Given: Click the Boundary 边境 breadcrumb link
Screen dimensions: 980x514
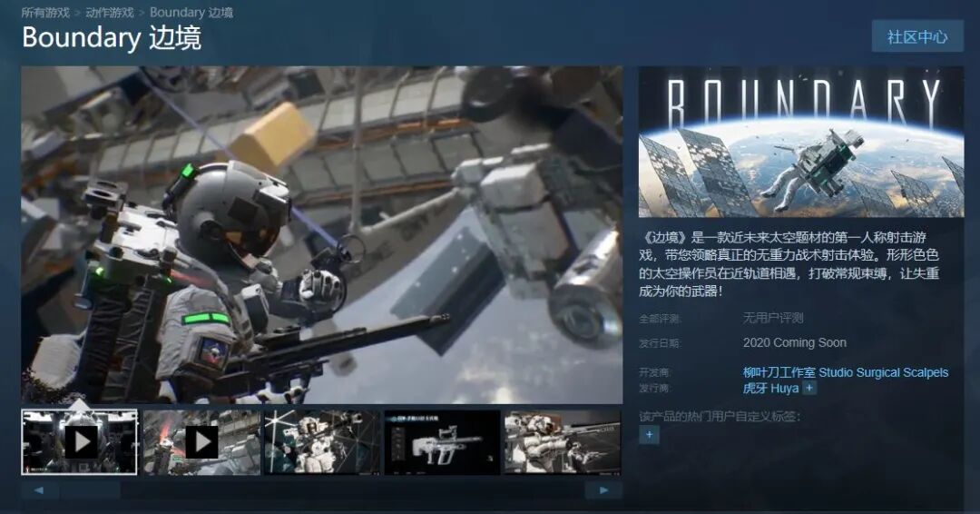Looking at the screenshot, I should pyautogui.click(x=191, y=13).
